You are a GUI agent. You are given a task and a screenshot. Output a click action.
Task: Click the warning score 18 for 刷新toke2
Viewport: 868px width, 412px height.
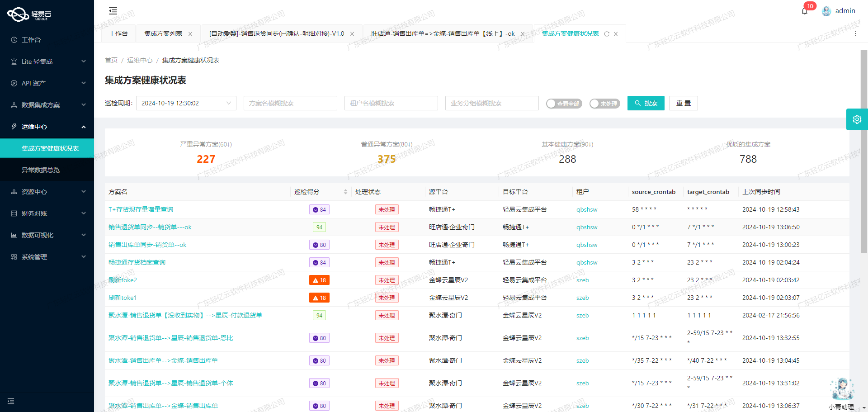(x=319, y=280)
